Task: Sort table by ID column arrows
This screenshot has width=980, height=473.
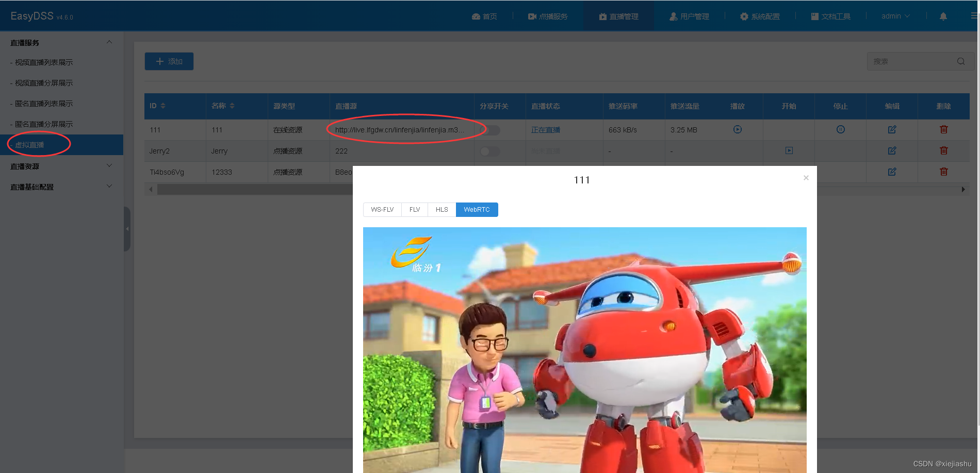Action: (x=163, y=106)
